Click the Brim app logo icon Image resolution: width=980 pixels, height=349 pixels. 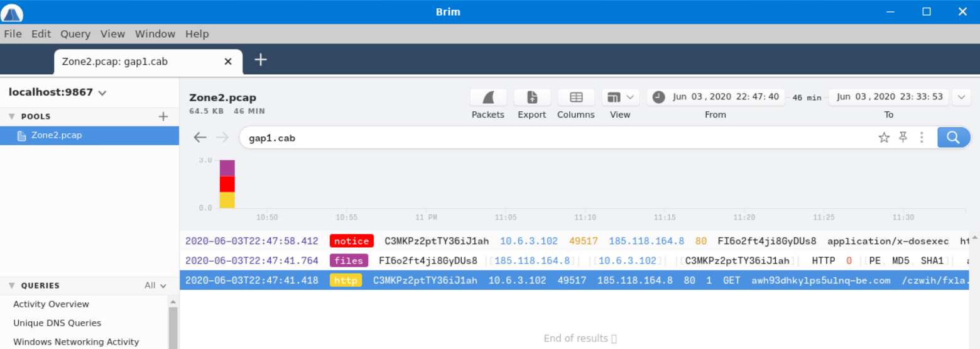(x=13, y=12)
